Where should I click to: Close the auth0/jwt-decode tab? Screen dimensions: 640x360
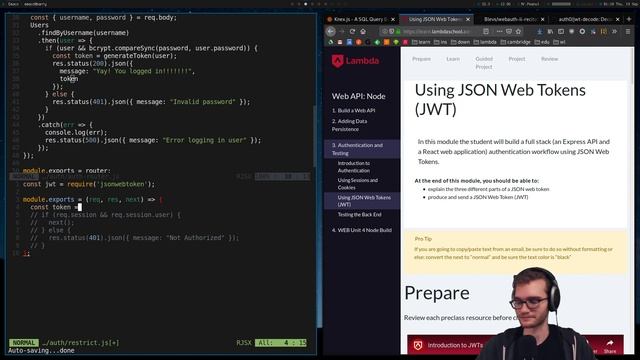click(x=618, y=19)
